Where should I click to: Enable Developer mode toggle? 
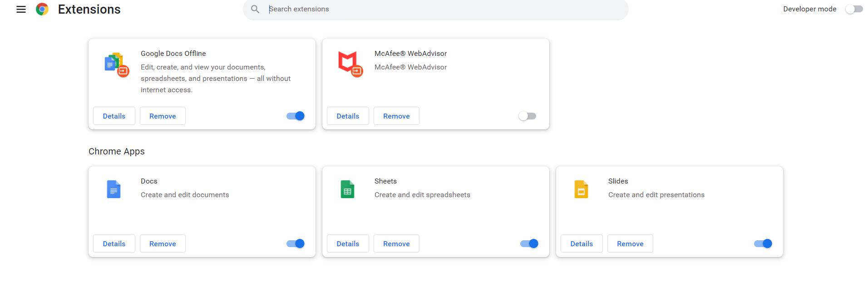tap(854, 9)
